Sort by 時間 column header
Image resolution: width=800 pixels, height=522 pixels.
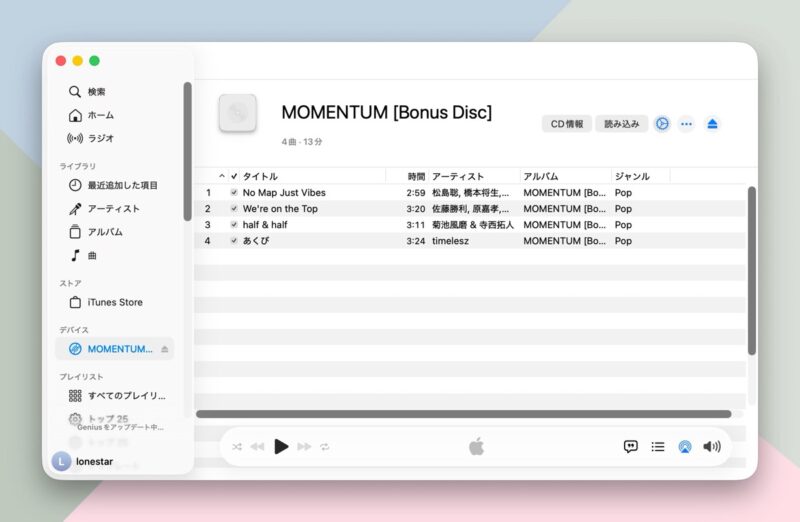tap(416, 176)
